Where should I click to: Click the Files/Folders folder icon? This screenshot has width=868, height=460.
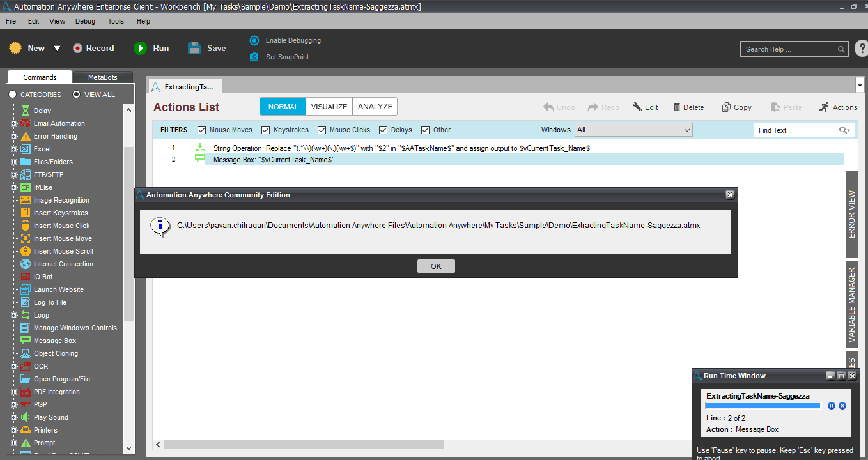(26, 162)
